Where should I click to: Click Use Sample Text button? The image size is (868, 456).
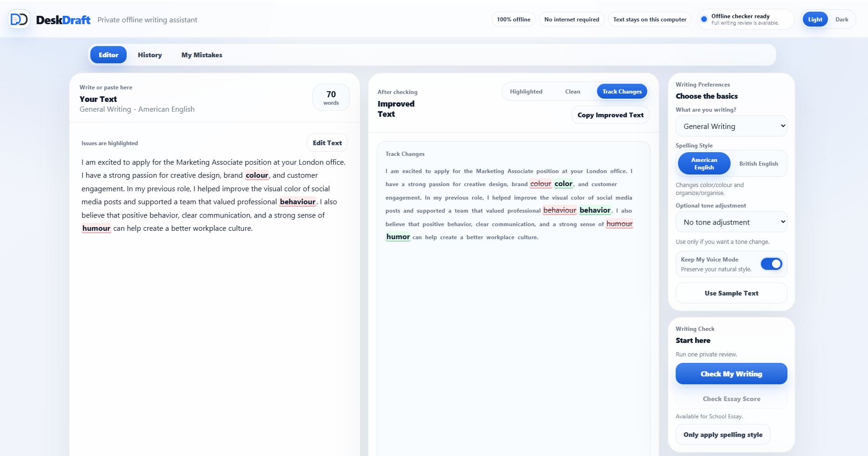point(731,293)
